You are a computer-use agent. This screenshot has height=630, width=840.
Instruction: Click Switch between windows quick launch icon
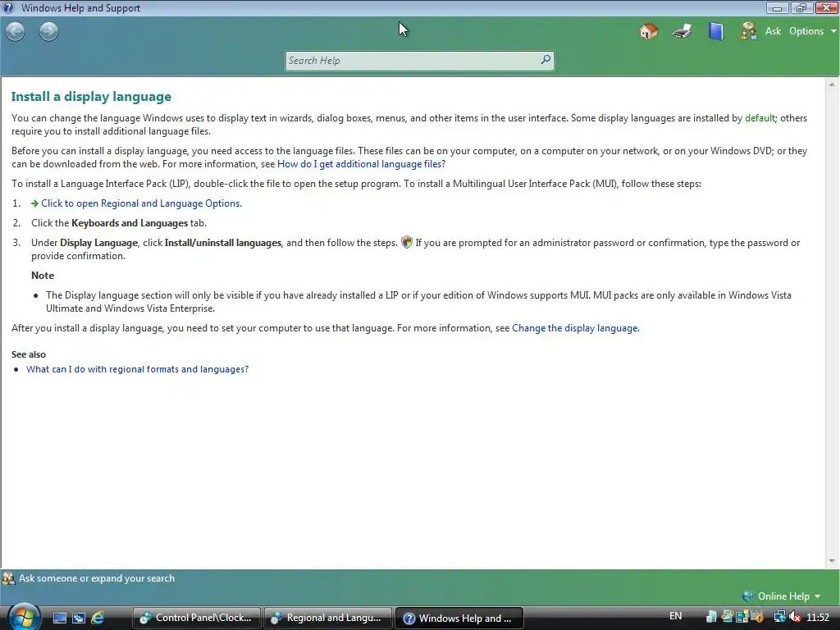coord(79,619)
